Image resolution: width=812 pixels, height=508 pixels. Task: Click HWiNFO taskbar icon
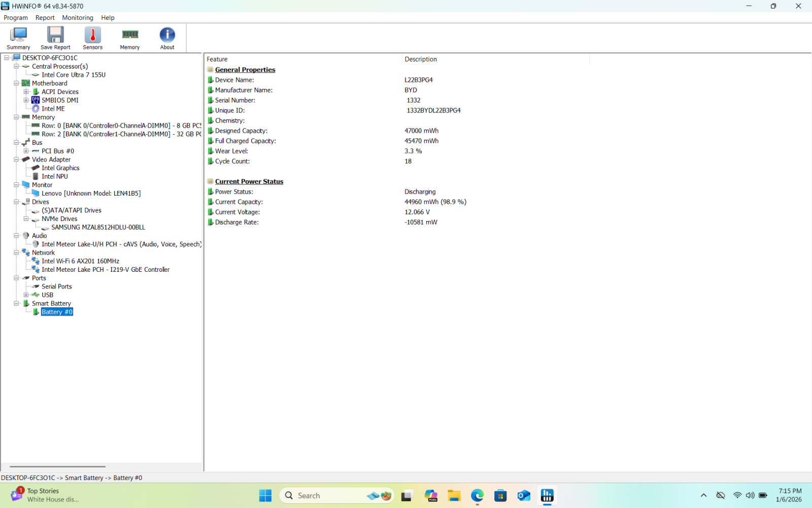pyautogui.click(x=547, y=495)
